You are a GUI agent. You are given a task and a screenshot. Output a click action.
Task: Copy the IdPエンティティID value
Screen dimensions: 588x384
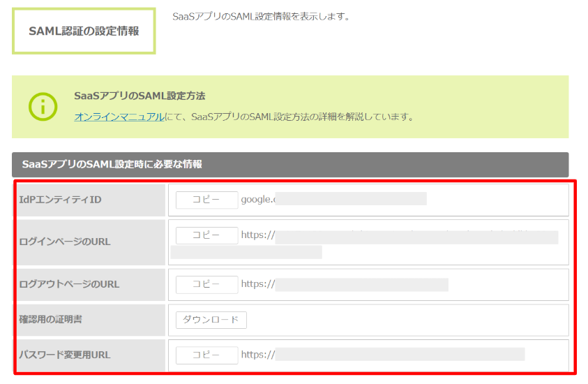click(x=206, y=200)
